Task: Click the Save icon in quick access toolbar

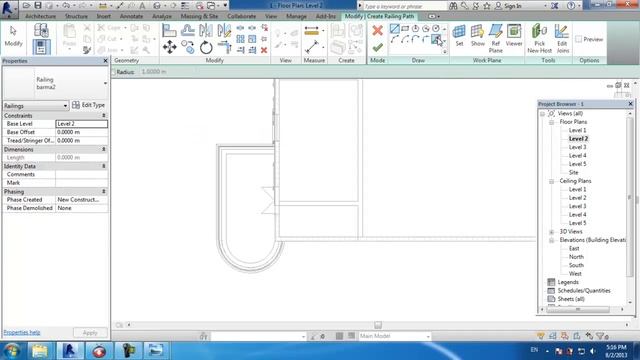Action: pyautogui.click(x=38, y=6)
